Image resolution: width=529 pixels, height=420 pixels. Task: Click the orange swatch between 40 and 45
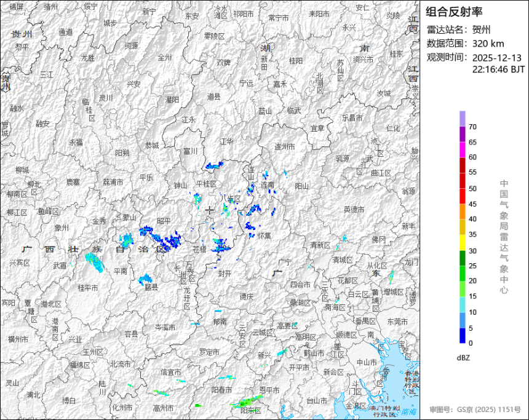[x=462, y=212]
